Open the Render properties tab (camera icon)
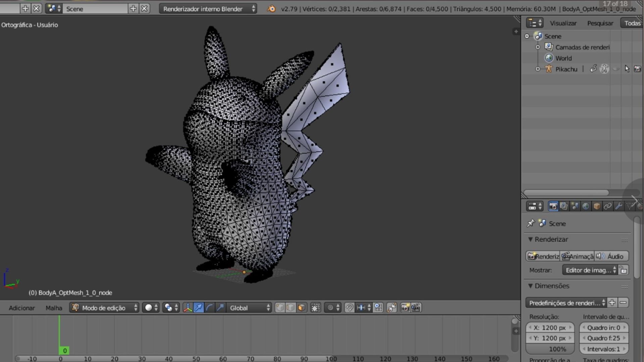Screen dimensions: 644x362 pyautogui.click(x=553, y=206)
